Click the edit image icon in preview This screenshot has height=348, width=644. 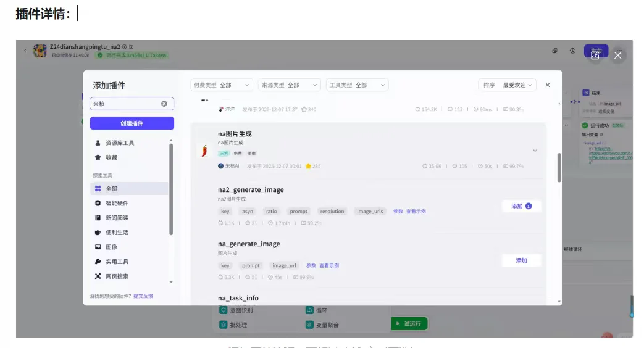(595, 55)
